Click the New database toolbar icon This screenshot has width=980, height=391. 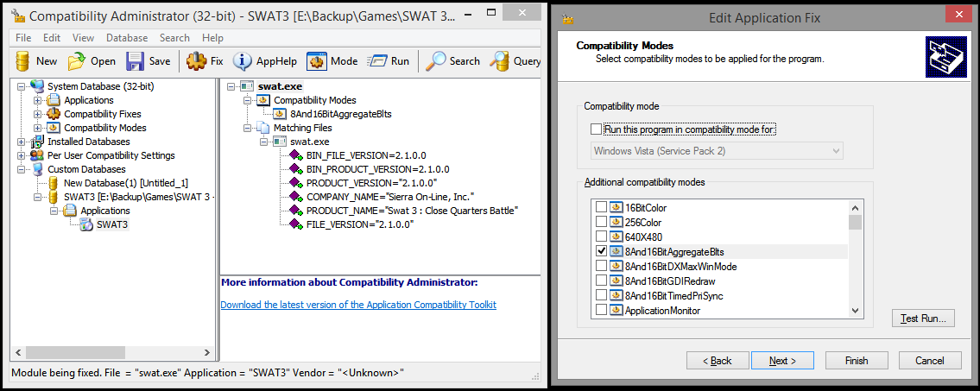[x=22, y=60]
